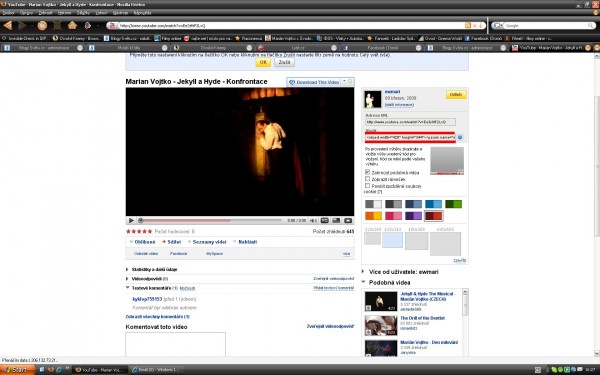Enable the enhanced privacy checkbox
Image resolution: width=600 pixels, height=375 pixels.
[367, 186]
